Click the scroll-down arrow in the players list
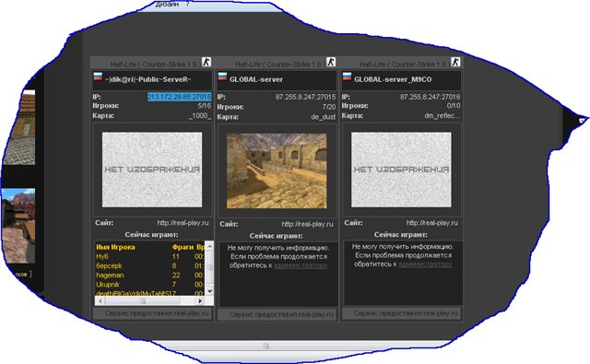 pyautogui.click(x=209, y=291)
